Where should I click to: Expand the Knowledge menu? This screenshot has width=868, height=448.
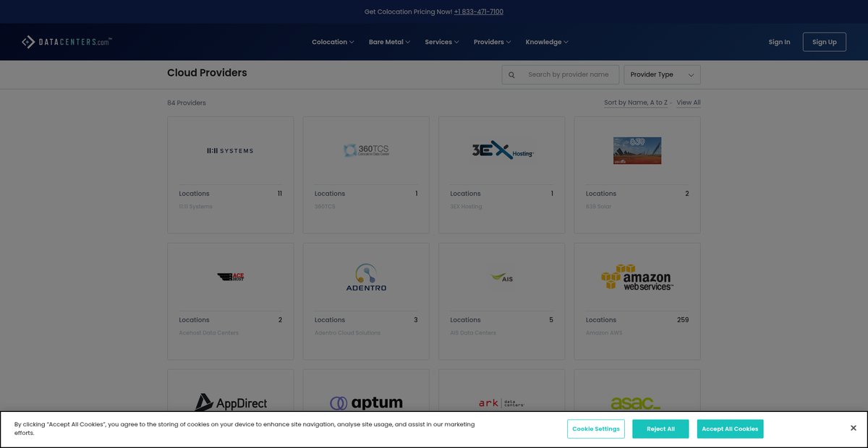click(x=547, y=42)
